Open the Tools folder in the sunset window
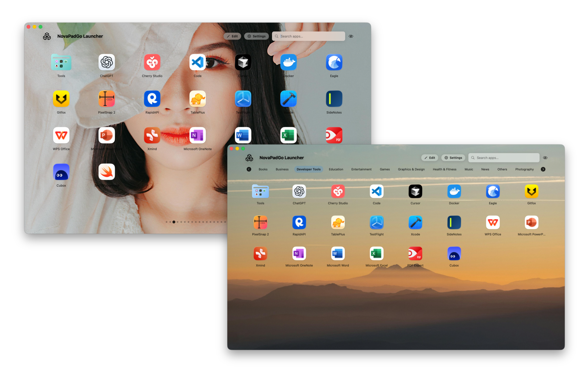Image resolution: width=588 pixels, height=367 pixels. click(260, 192)
